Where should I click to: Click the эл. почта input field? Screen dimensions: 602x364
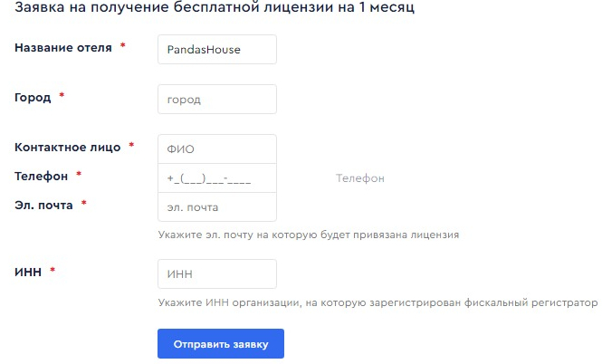tap(217, 207)
